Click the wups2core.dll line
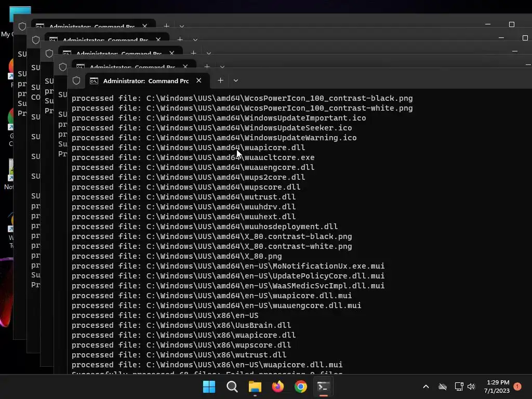This screenshot has height=399, width=532. click(188, 177)
